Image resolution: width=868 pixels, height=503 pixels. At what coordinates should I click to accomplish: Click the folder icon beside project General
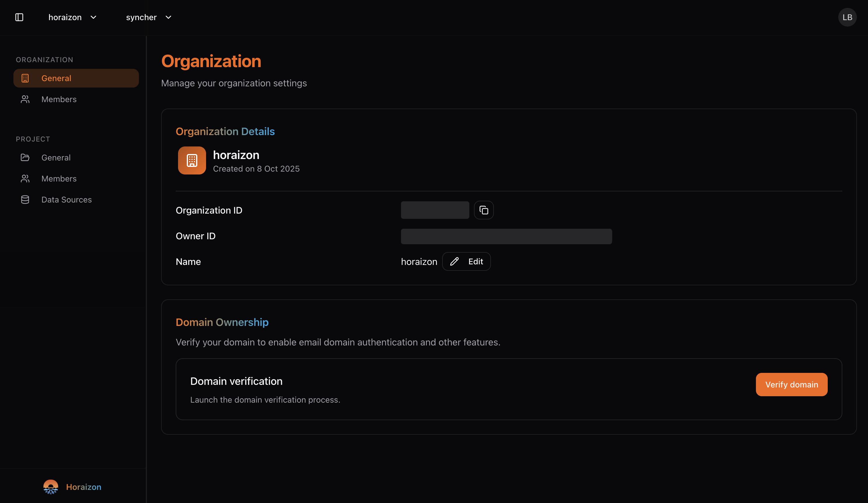(25, 157)
